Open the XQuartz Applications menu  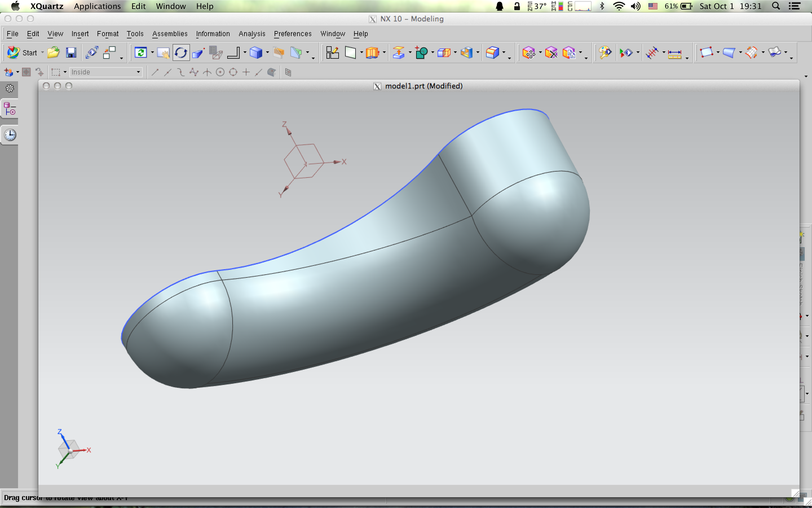97,6
